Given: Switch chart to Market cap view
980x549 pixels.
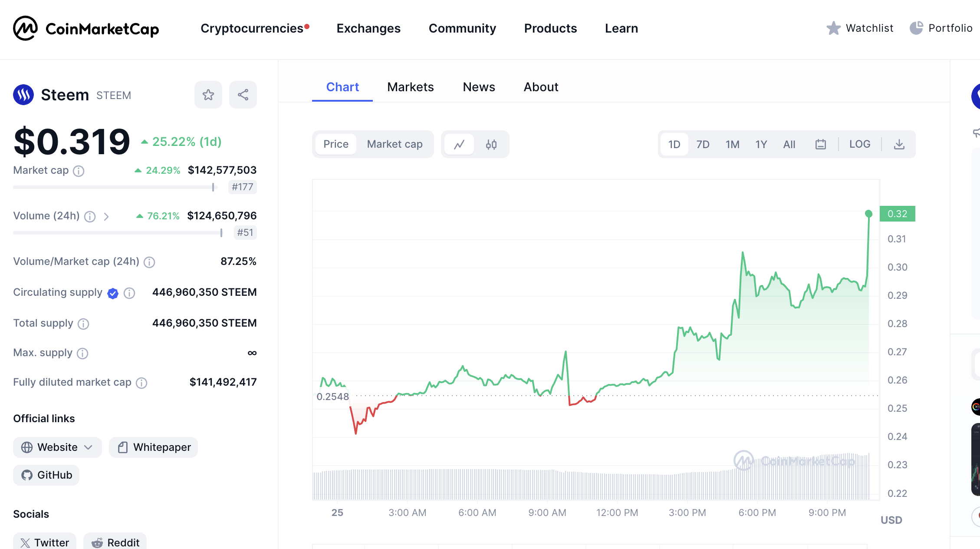Looking at the screenshot, I should (x=395, y=144).
